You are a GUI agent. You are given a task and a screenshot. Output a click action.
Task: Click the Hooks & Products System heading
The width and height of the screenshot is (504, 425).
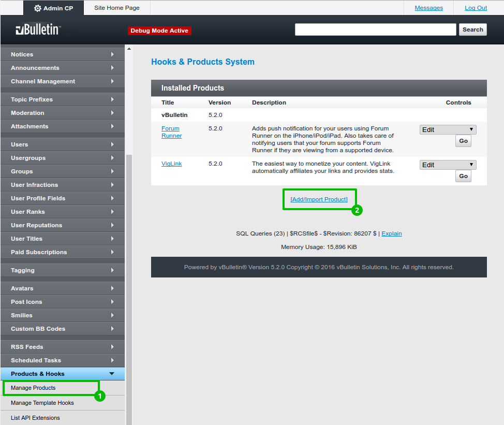coord(203,62)
